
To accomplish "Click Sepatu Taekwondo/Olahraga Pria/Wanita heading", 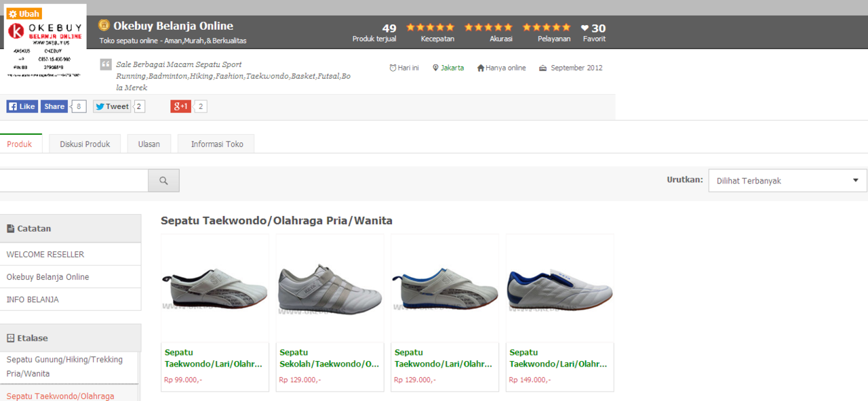I will tap(277, 221).
